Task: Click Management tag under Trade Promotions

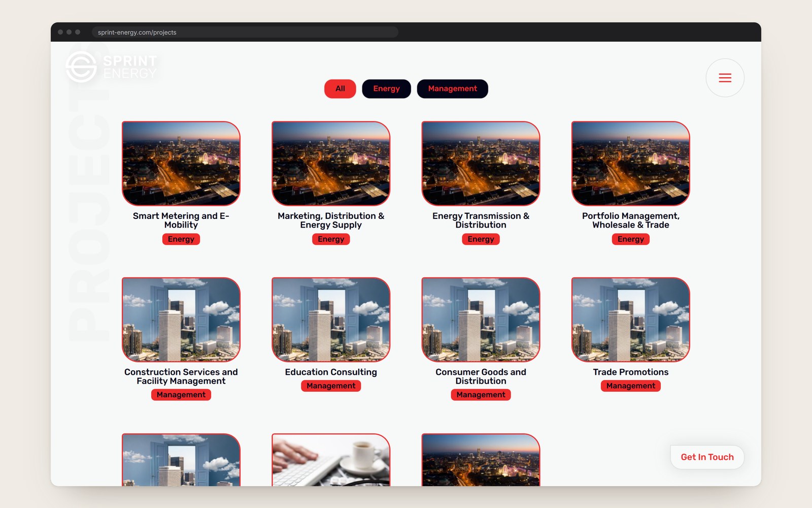Action: [631, 386]
